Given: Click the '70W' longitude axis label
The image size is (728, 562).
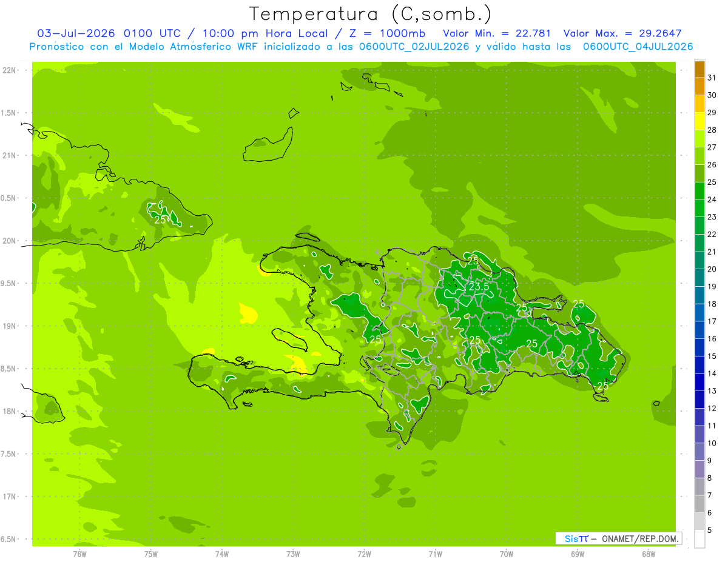Looking at the screenshot, I should click(x=507, y=554).
